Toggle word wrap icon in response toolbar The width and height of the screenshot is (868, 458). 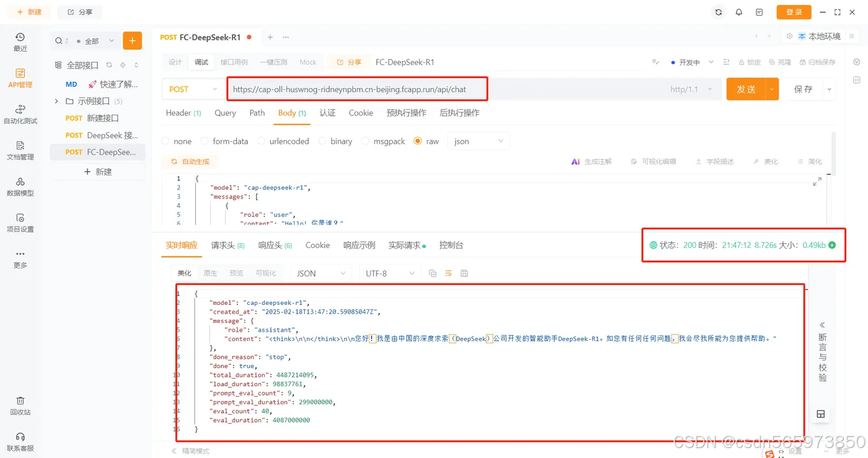(x=448, y=273)
